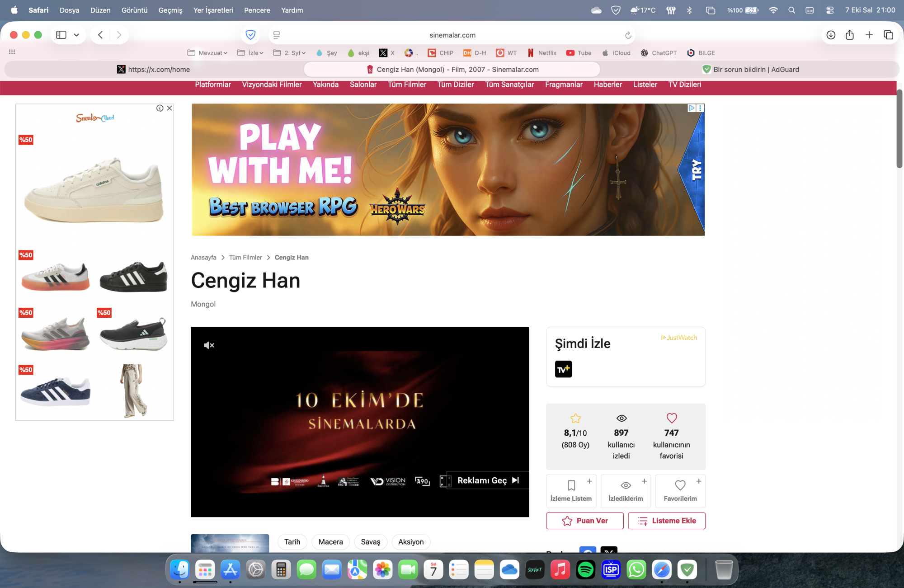Screen dimensions: 904x588
Task: Click the page vertical scrollbar
Action: [x=899, y=129]
